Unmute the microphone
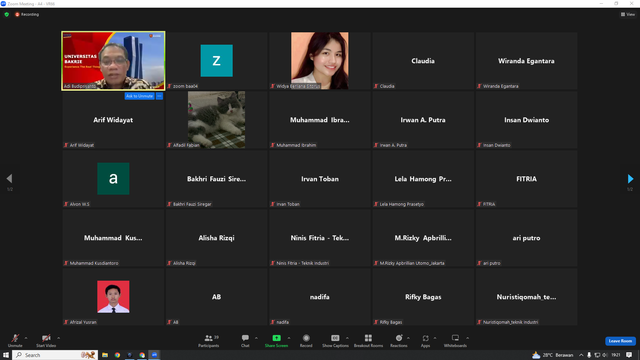Image resolution: width=640 pixels, height=360 pixels. [15, 340]
